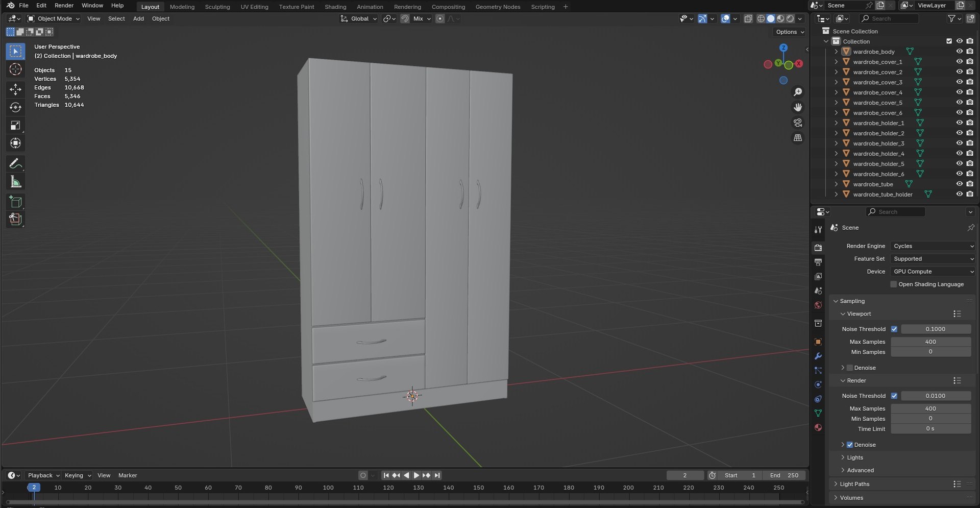Click Render Max Samples field
Viewport: 980px width, 508px height.
click(930, 408)
